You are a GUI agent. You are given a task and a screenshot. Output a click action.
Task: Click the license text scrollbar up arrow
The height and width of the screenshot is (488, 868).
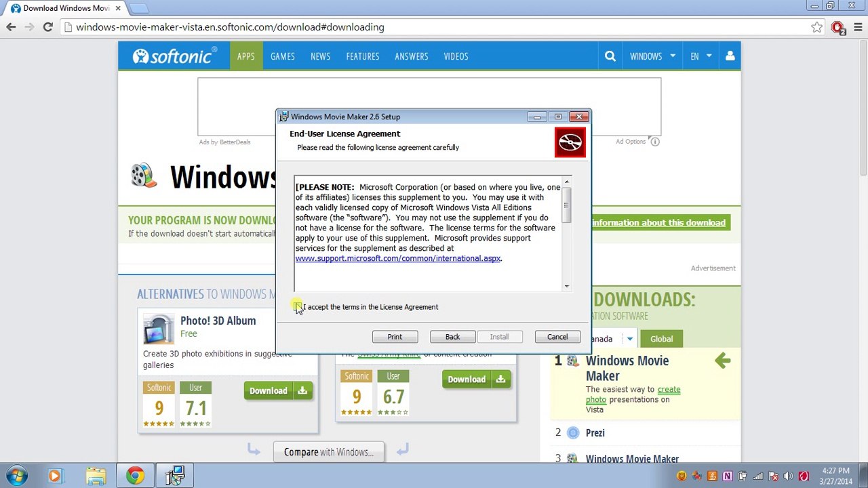567,182
